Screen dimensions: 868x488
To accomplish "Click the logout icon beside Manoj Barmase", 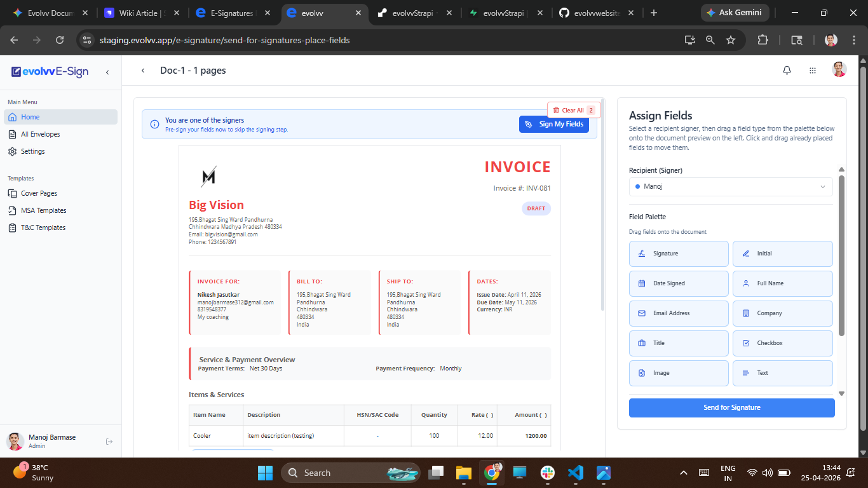I will tap(109, 442).
